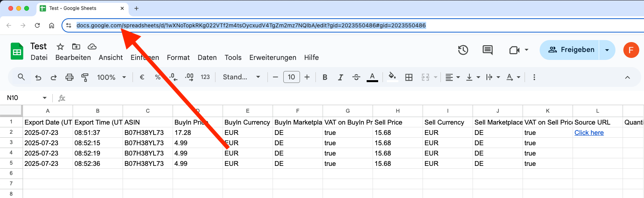The image size is (644, 198).
Task: Click the font size field showing 10
Action: click(x=292, y=77)
